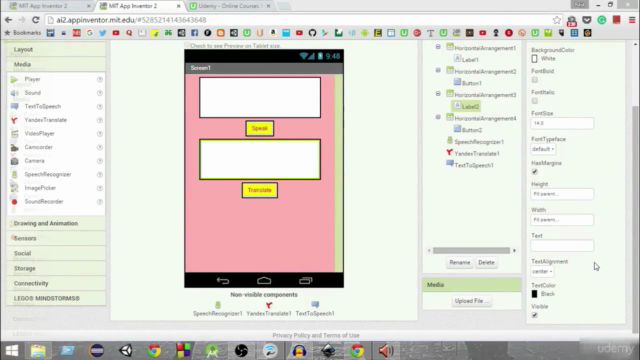Pick the YandexTranslate palette icon

tap(14, 120)
